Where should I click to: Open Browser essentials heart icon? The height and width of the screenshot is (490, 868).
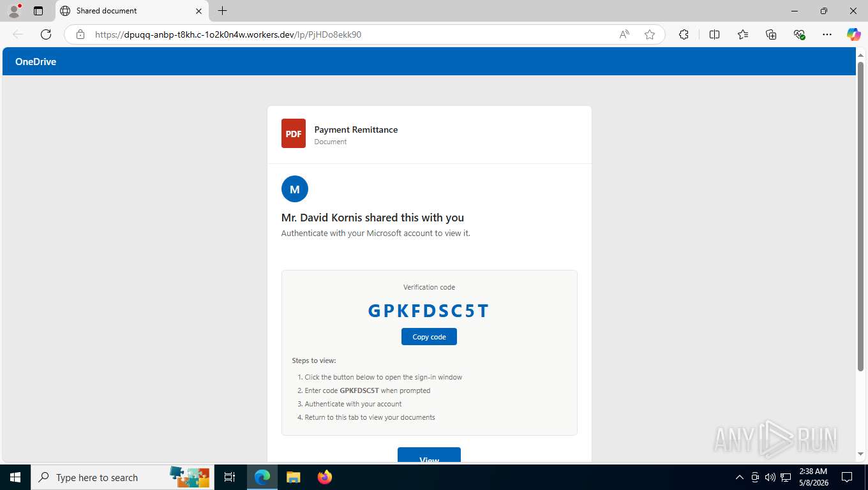[799, 34]
